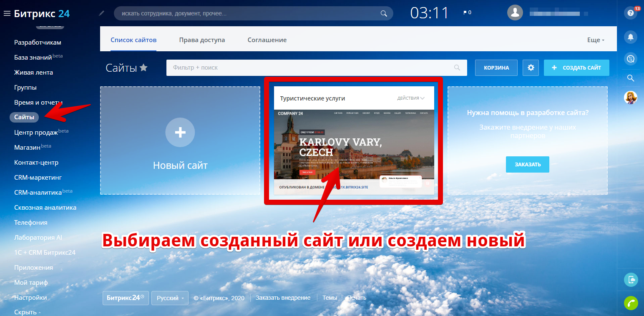Focus the top search field for employees and documents
Image resolution: width=644 pixels, height=316 pixels.
(x=253, y=13)
